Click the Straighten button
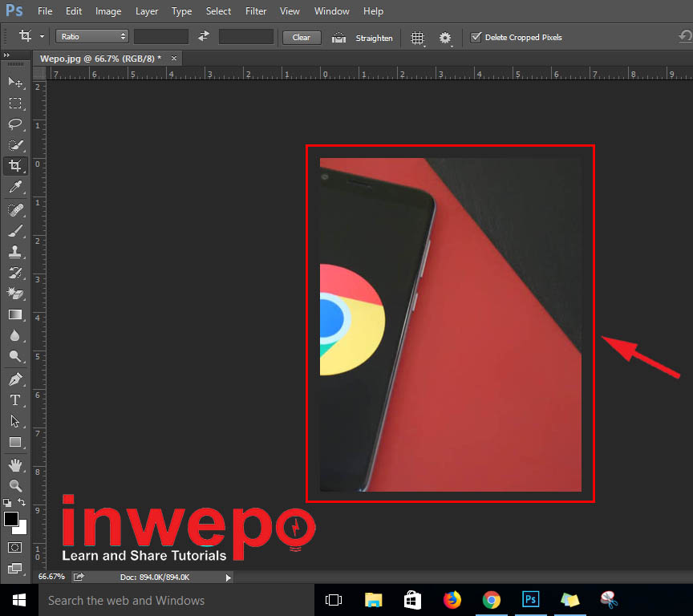Screen dimensions: 693x616 tap(363, 38)
